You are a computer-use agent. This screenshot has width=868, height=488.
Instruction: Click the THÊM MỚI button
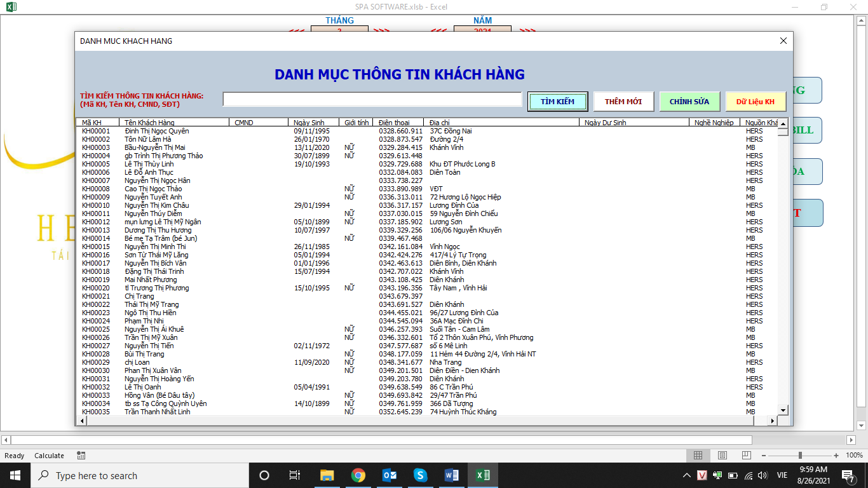(x=623, y=102)
